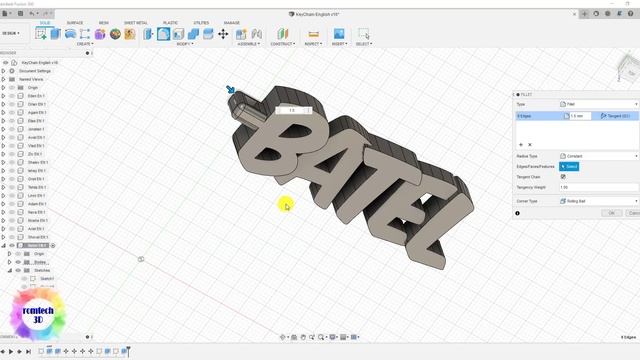Open the MODIFY menu label
The width and height of the screenshot is (640, 360).
click(x=185, y=44)
